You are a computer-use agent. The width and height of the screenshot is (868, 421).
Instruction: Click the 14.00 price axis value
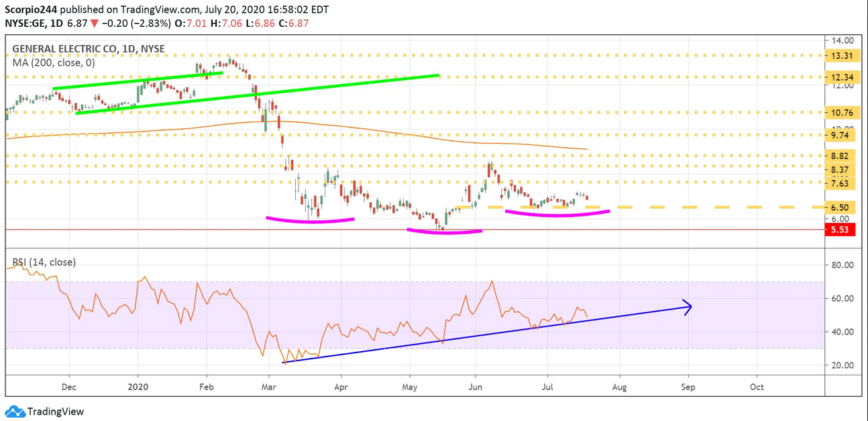click(x=842, y=40)
